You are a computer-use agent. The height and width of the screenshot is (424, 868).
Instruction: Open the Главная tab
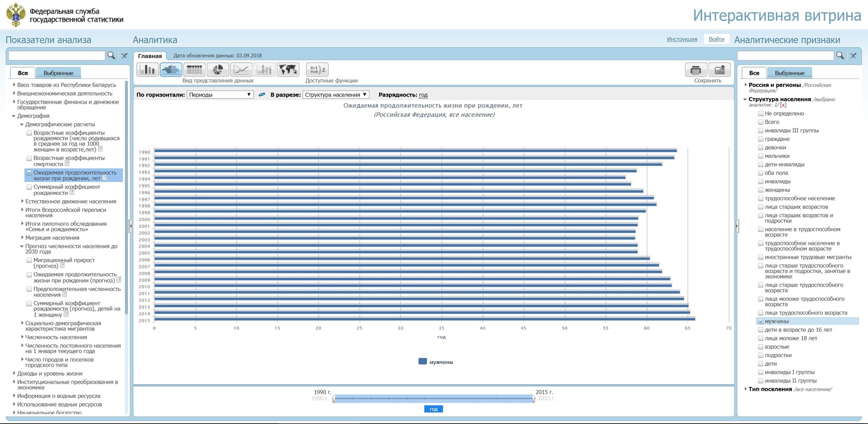150,56
